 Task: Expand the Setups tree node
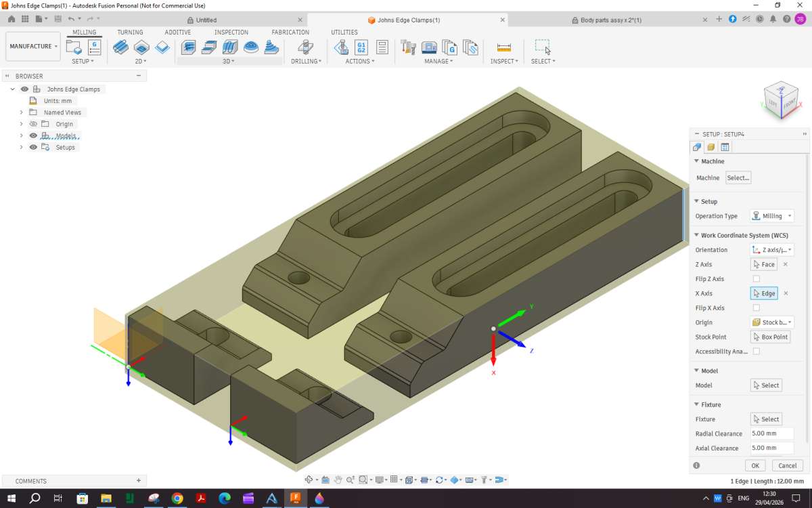point(21,147)
